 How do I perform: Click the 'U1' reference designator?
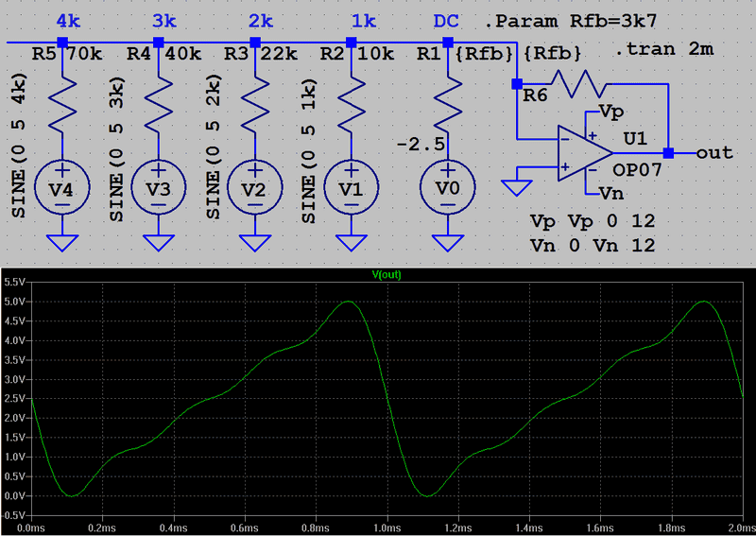[635, 139]
